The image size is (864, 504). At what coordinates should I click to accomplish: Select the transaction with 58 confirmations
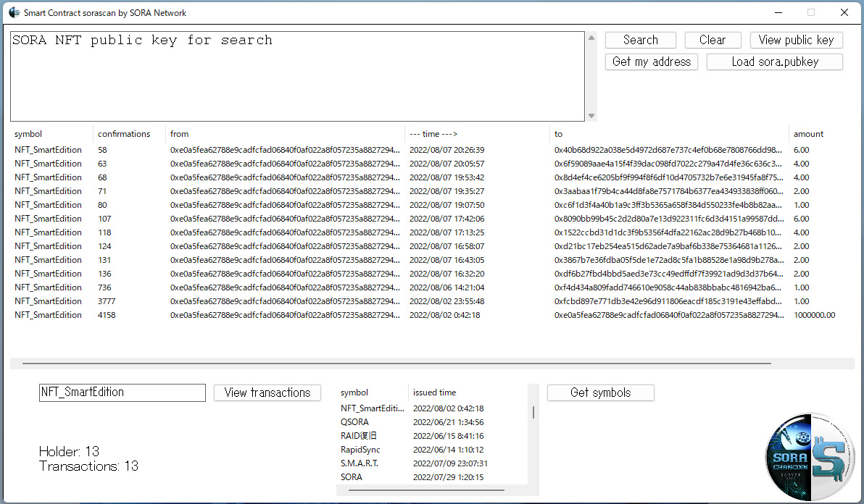pos(432,150)
